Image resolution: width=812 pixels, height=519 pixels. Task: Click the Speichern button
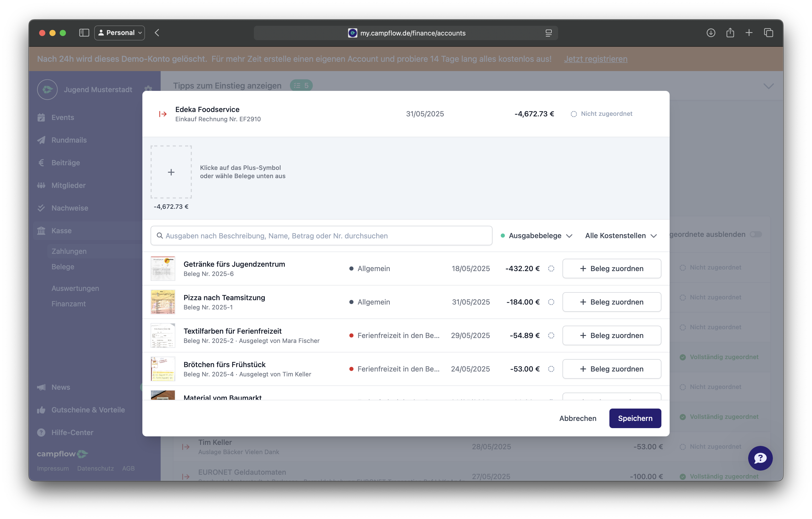pyautogui.click(x=635, y=418)
